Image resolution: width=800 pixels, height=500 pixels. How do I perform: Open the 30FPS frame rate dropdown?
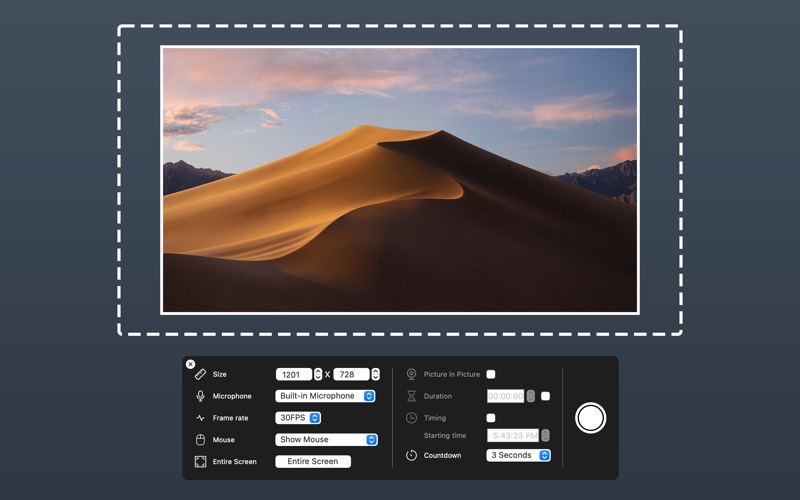click(298, 418)
